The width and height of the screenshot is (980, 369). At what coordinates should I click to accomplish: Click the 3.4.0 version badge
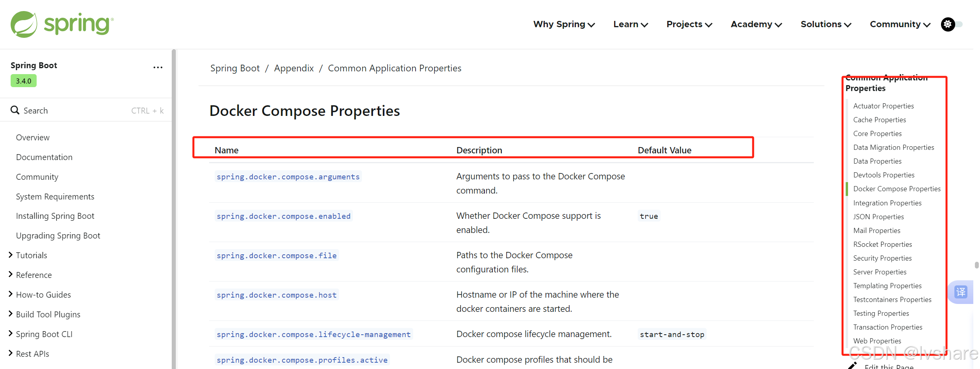tap(24, 81)
